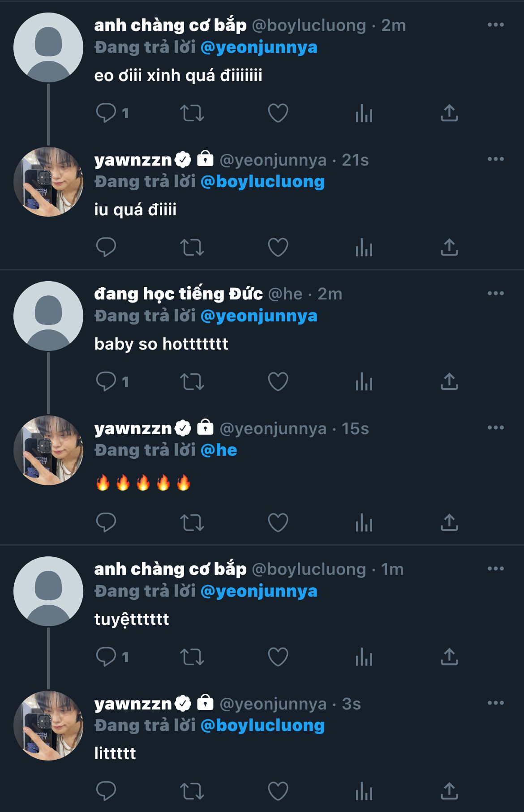The height and width of the screenshot is (812, 524).
Task: Like the "eo ơiii xinh quá điiiiiii" tweet
Action: pyautogui.click(x=278, y=113)
